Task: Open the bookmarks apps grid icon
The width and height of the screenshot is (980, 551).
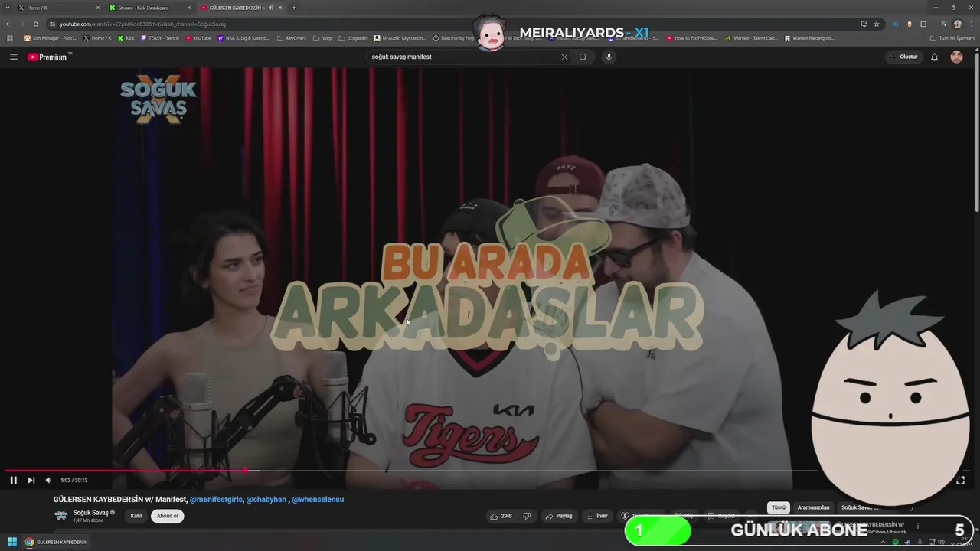Action: tap(10, 37)
